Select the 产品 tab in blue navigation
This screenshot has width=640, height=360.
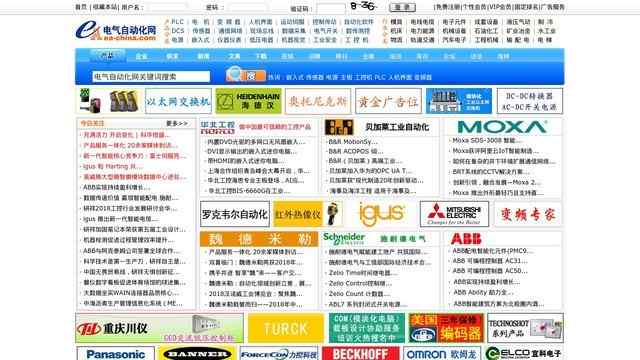pyautogui.click(x=107, y=56)
